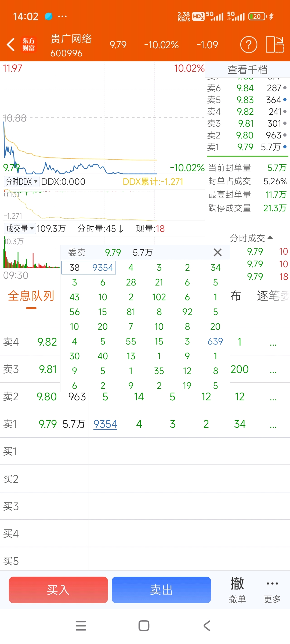Tap the 102 order cell in popup
Screen dimensions: 290x644
(159, 297)
